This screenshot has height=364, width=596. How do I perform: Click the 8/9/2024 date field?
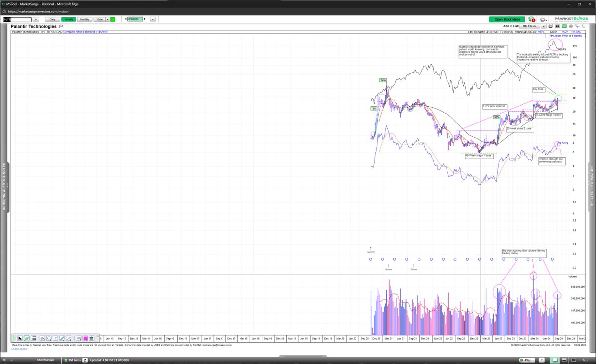[135, 19]
